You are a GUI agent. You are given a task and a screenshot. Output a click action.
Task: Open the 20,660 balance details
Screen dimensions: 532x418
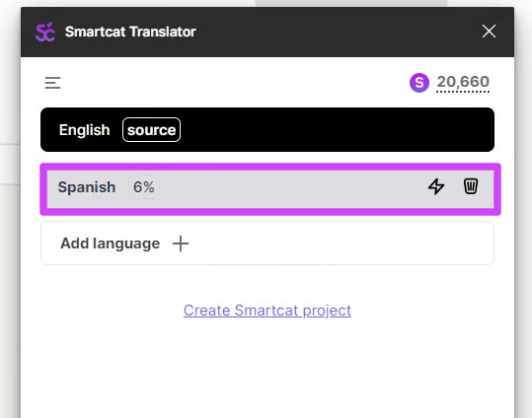(x=463, y=83)
